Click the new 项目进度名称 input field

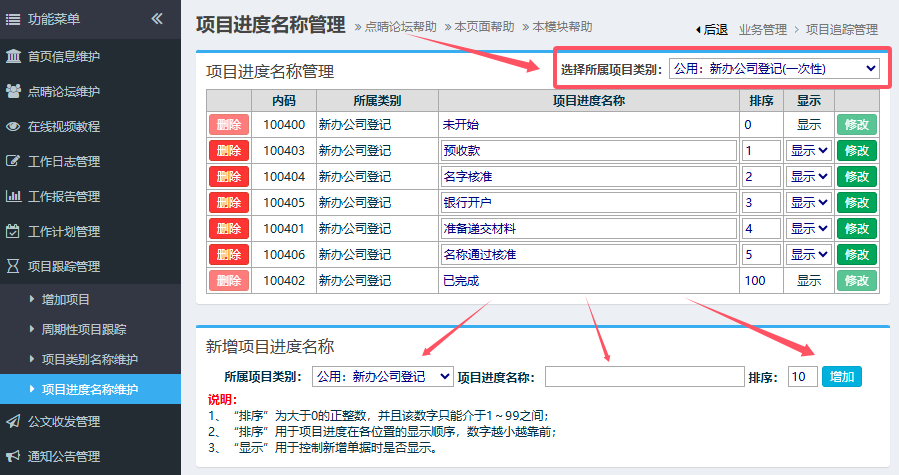642,377
